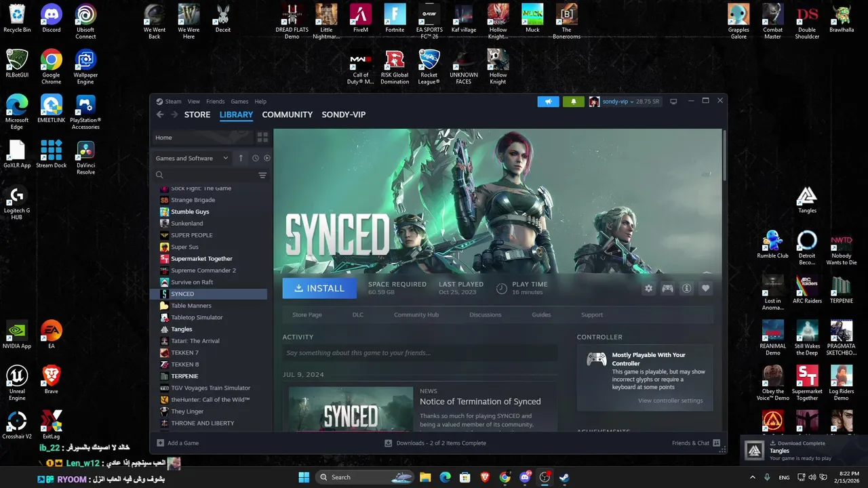Open Help menu

click(260, 102)
